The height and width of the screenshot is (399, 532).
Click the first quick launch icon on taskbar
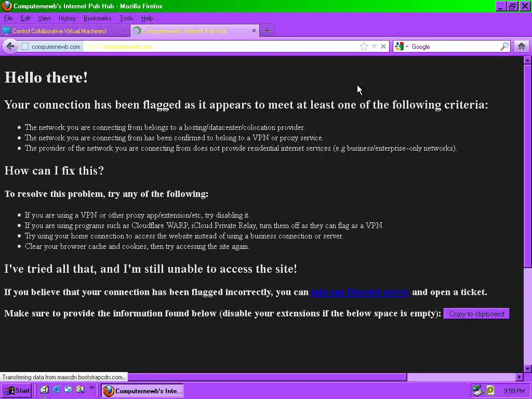pyautogui.click(x=45, y=390)
